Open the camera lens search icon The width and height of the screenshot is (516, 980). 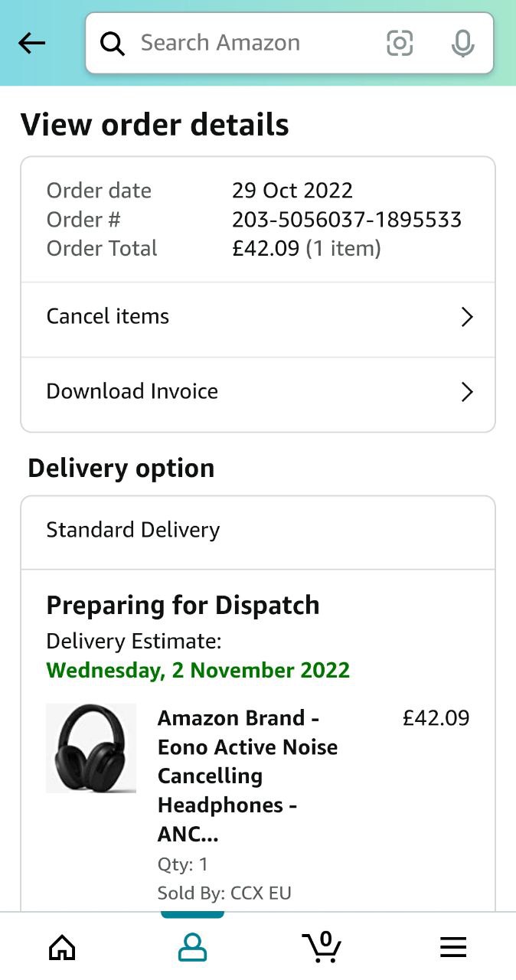click(400, 44)
